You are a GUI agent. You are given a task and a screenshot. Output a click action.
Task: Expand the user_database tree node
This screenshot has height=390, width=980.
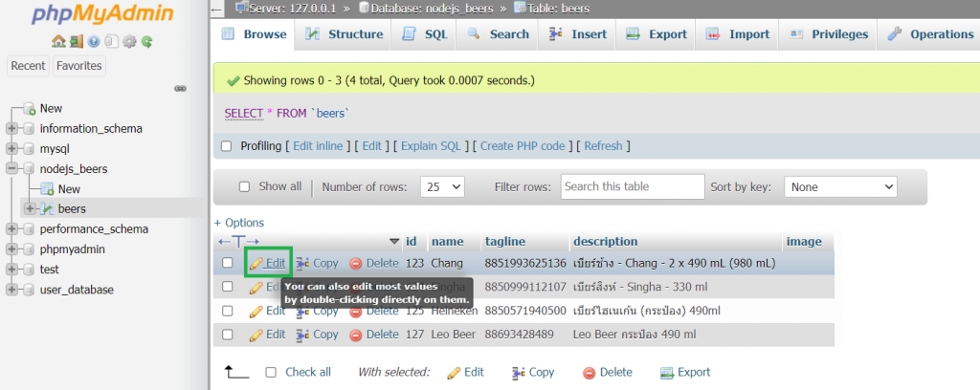(x=11, y=291)
